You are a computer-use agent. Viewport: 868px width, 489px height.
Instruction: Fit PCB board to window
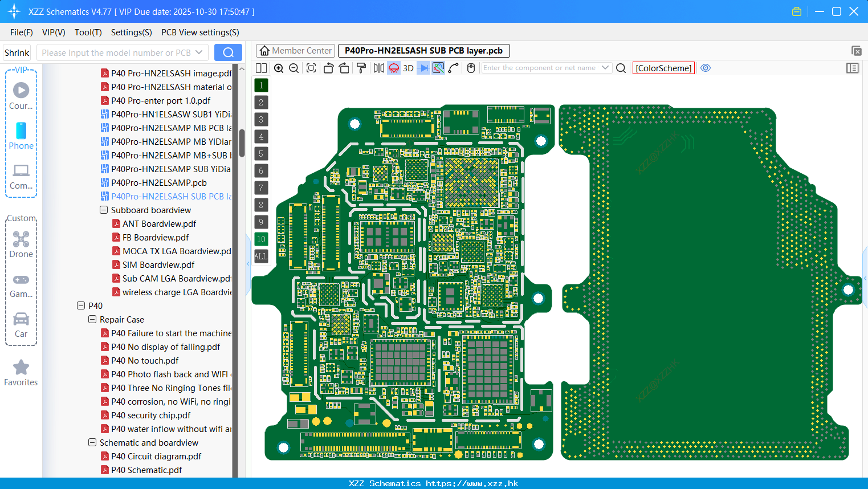click(x=311, y=68)
